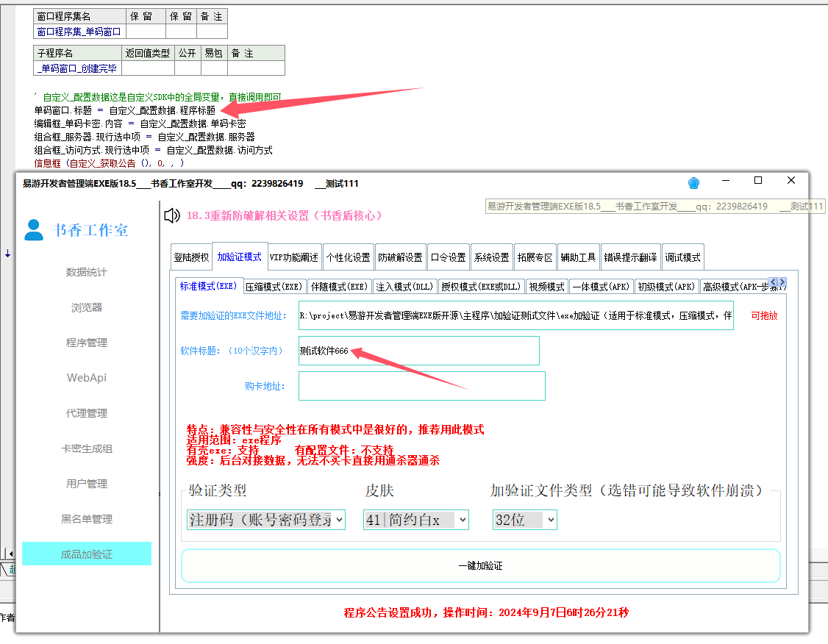Viewport: 828px width, 644px height.
Task: Select the 注入模式(DLL) tab
Action: tap(404, 287)
